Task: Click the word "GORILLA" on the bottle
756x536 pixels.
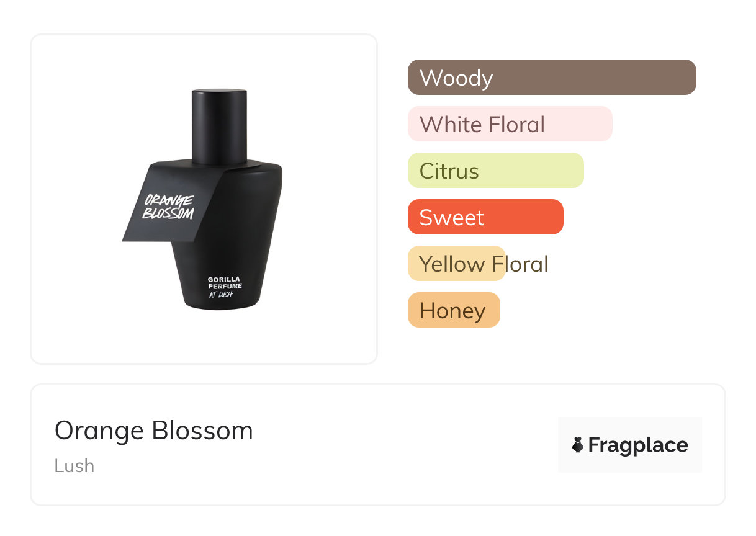Action: [x=224, y=279]
